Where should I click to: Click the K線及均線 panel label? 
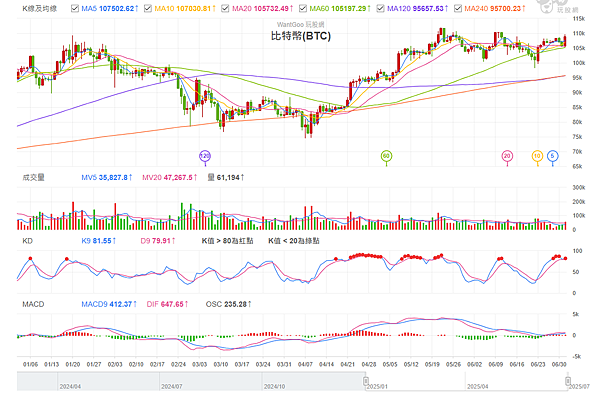point(39,8)
